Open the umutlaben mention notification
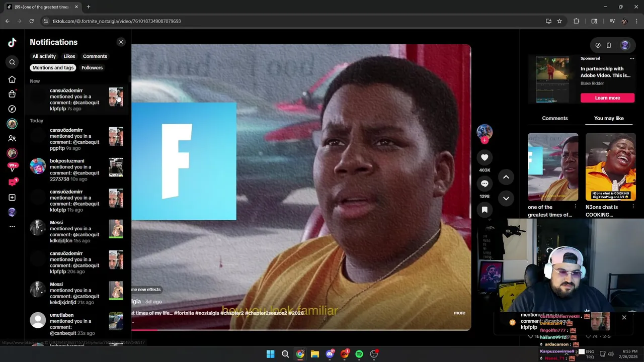This screenshot has width=644, height=362. (76, 324)
